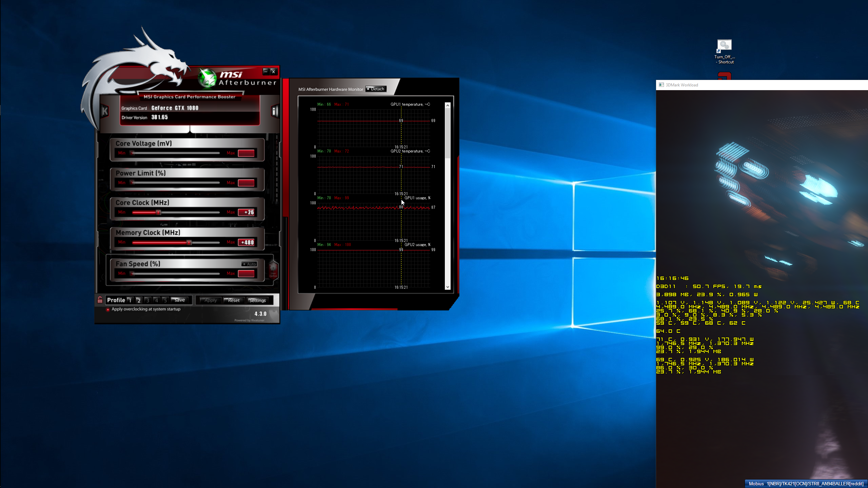Click the 16:16:46 overlay timestamp in 3DMark
868x488 pixels.
(x=672, y=278)
